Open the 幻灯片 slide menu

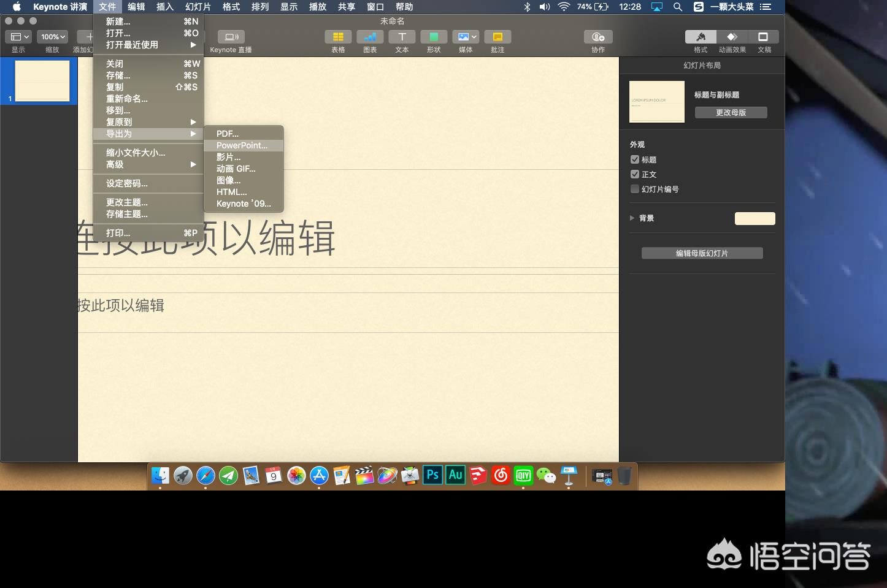[x=198, y=7]
